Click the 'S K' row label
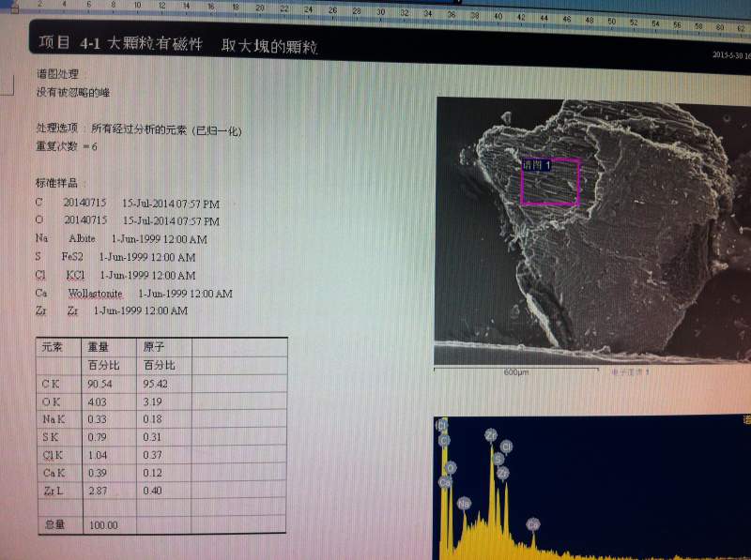Screen dimensions: 751x560 click(51, 437)
